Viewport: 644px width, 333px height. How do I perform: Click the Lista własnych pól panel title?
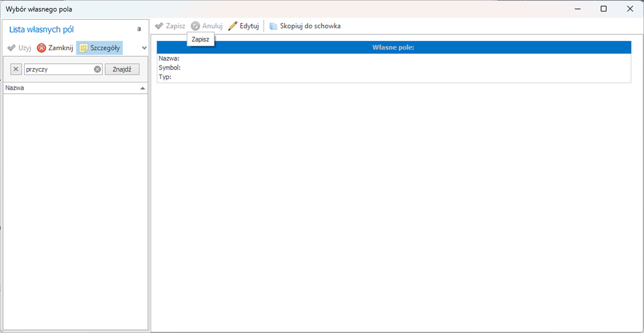[41, 30]
